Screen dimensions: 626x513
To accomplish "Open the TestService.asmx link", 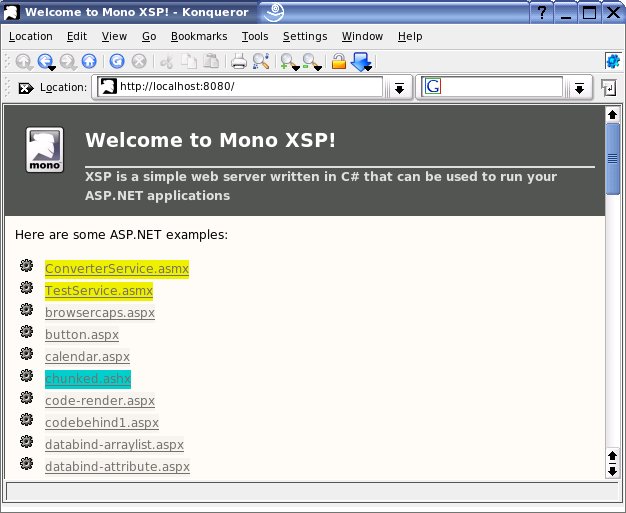I will pyautogui.click(x=99, y=291).
